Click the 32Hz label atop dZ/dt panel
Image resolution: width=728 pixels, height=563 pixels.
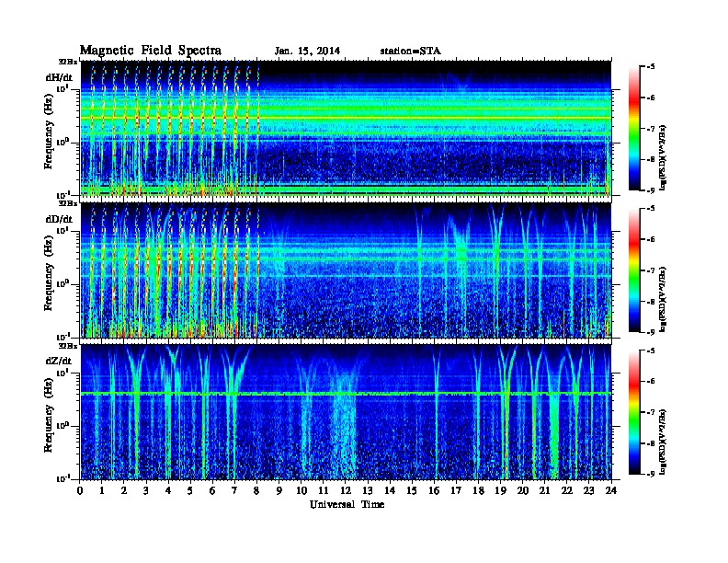point(68,346)
